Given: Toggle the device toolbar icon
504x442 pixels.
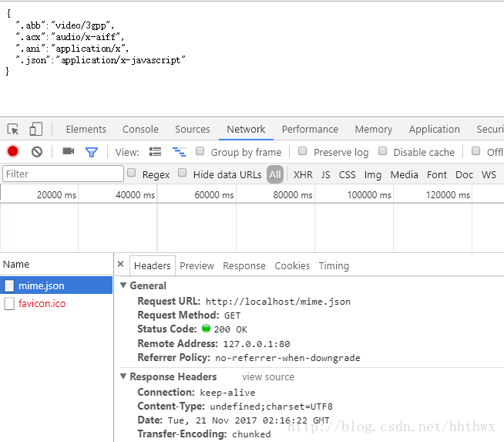Looking at the screenshot, I should (36, 130).
